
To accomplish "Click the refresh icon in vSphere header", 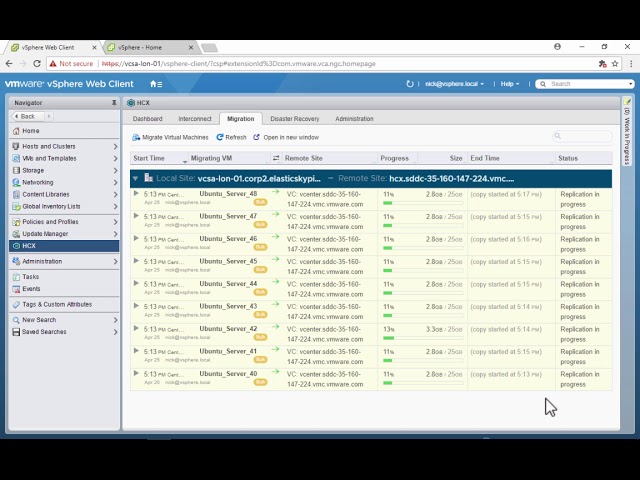I will tap(410, 84).
